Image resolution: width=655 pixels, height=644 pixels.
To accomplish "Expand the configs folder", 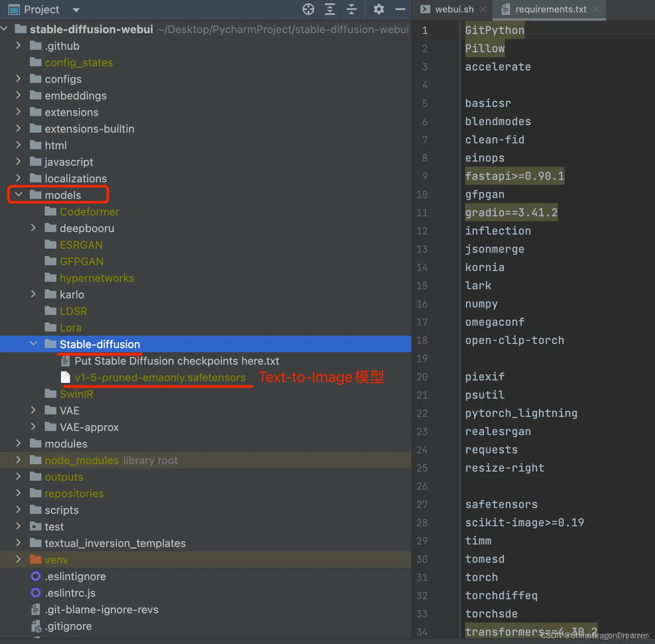I will tap(18, 78).
